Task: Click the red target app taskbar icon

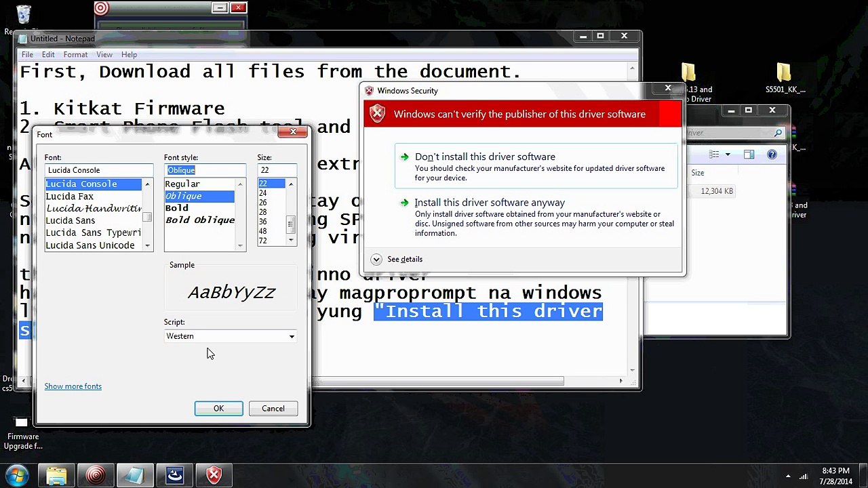Action: pos(96,475)
